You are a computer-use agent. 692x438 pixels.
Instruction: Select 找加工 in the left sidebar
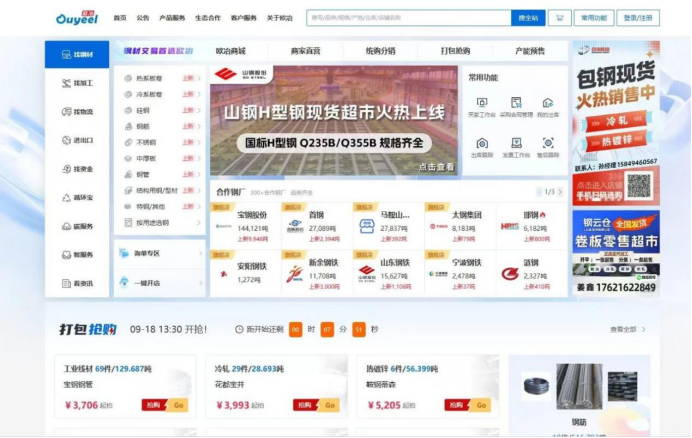[77, 83]
